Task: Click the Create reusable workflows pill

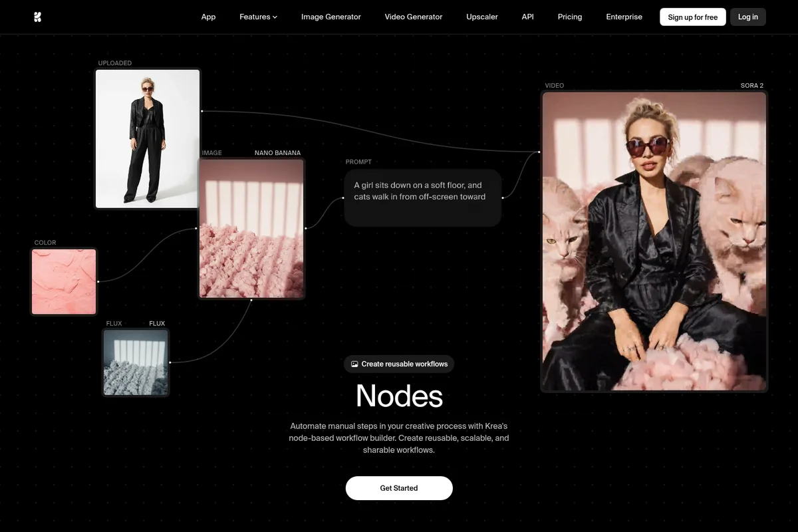Action: pos(399,364)
